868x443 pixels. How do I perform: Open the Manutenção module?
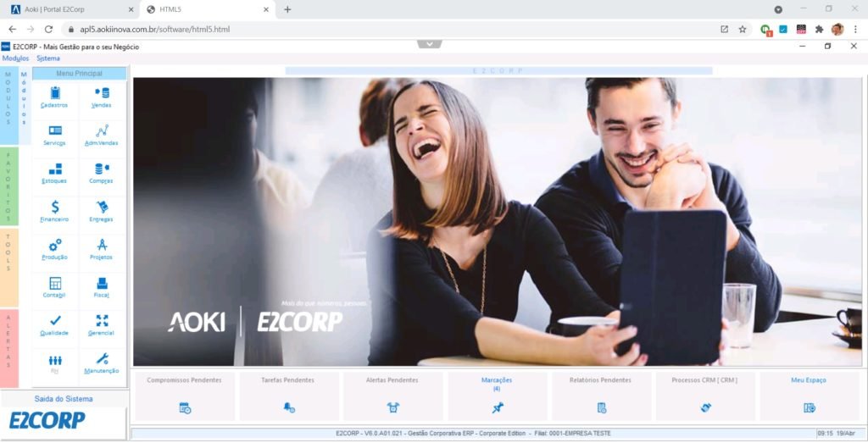click(x=102, y=364)
